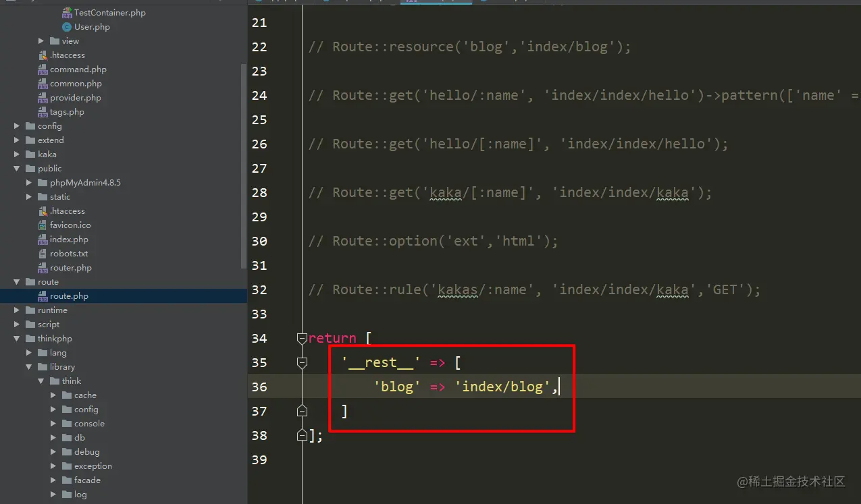
Task: Click the command.php file icon
Action: click(x=43, y=69)
